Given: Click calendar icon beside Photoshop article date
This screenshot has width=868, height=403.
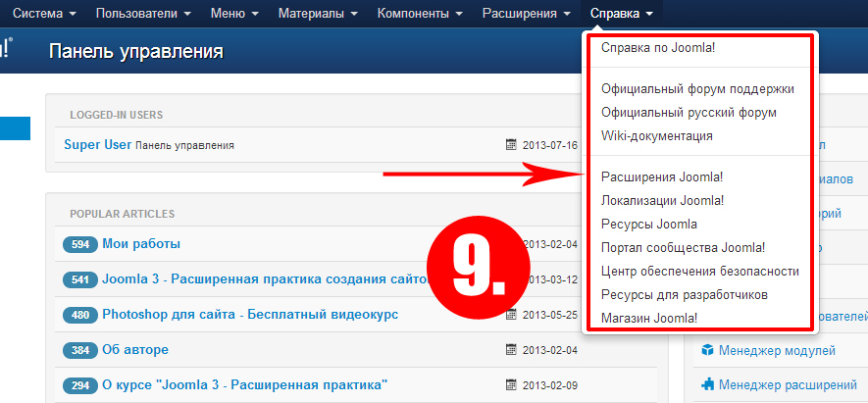Looking at the screenshot, I should pos(511,314).
